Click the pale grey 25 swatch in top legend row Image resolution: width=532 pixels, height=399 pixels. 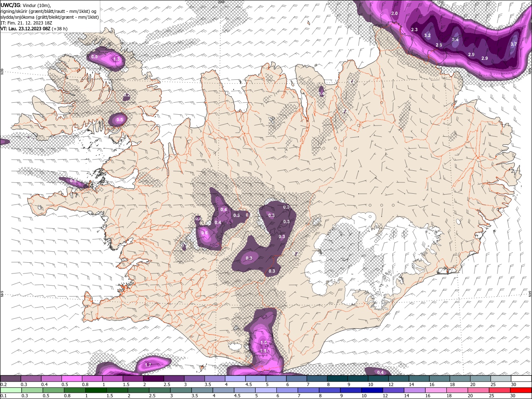(501, 379)
